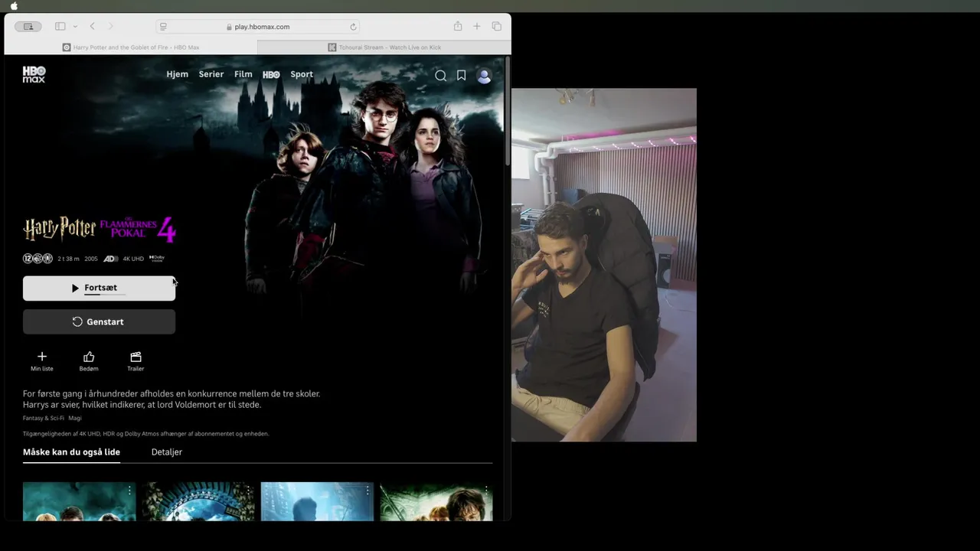
Task: Resume playback with the Fortsæt button
Action: point(99,289)
